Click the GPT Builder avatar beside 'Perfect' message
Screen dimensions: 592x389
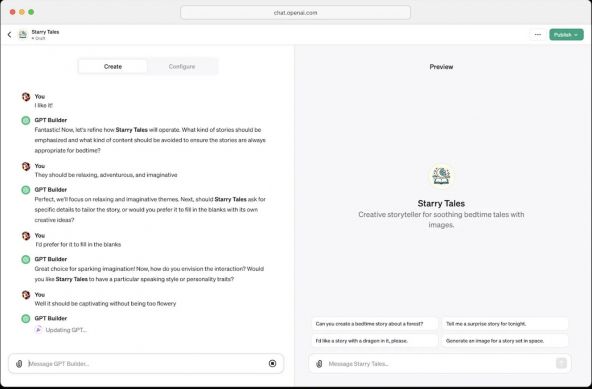tap(26, 190)
